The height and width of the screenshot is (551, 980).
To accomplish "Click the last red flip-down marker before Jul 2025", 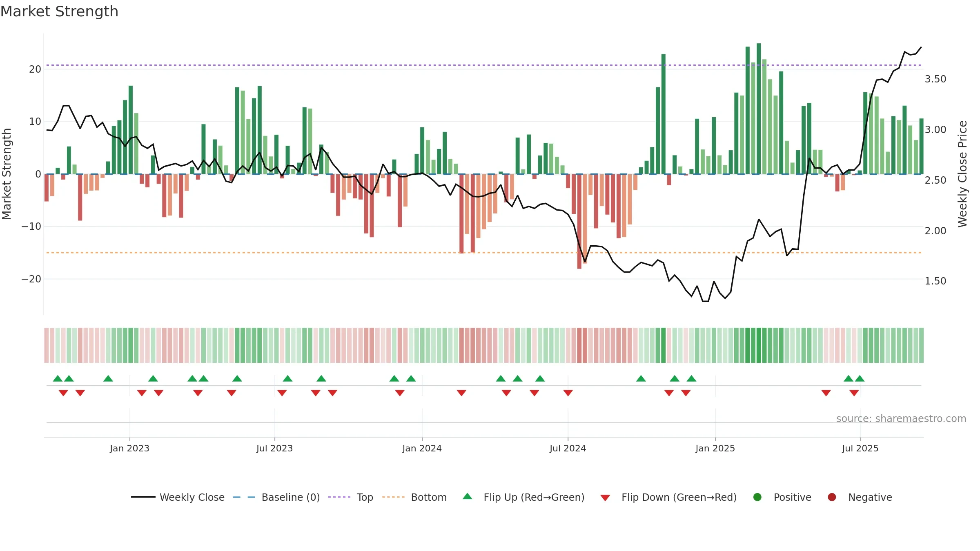I will (854, 393).
